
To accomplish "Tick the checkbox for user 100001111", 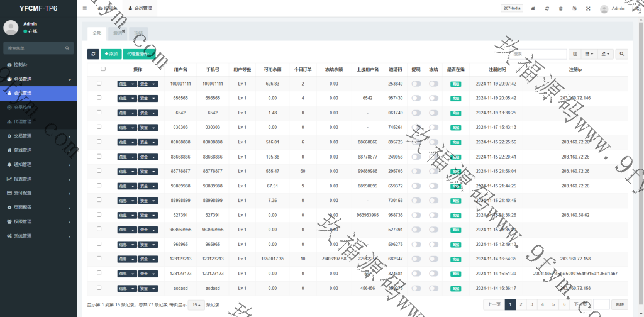I will [x=99, y=83].
